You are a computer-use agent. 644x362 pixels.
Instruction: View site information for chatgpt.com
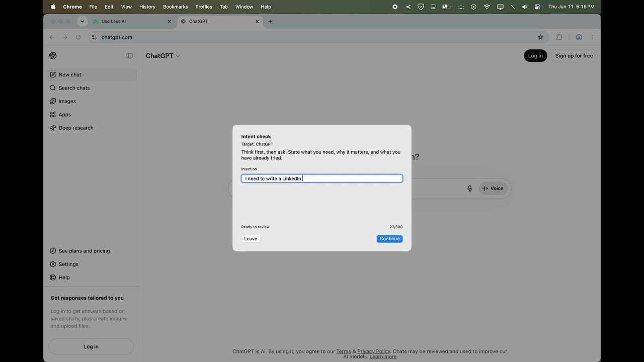click(x=94, y=37)
